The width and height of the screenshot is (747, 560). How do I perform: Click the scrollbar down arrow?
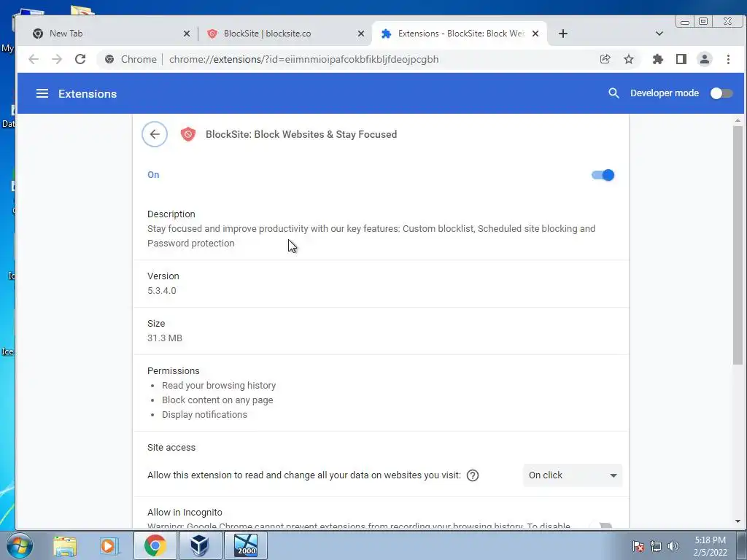pyautogui.click(x=738, y=521)
